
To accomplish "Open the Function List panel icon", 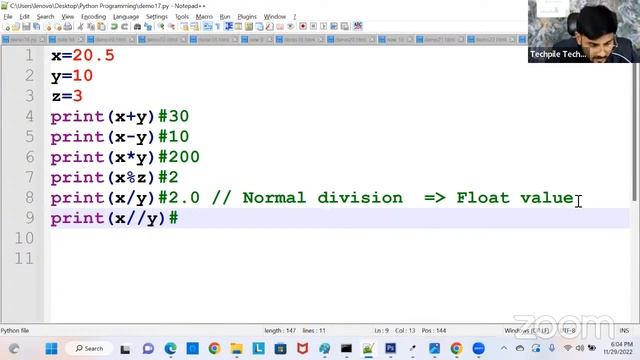I will tap(269, 27).
